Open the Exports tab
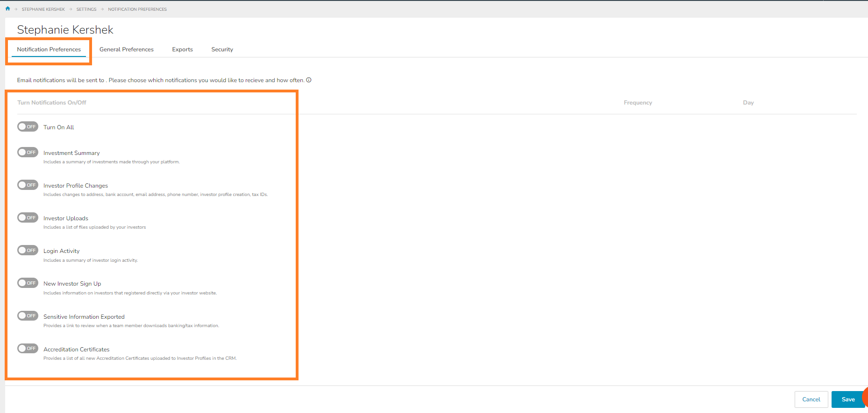The width and height of the screenshot is (868, 413). pos(182,49)
